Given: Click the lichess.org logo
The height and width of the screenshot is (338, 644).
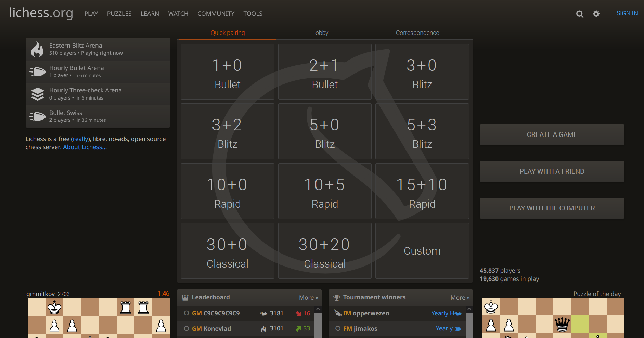Looking at the screenshot, I should 40,14.
